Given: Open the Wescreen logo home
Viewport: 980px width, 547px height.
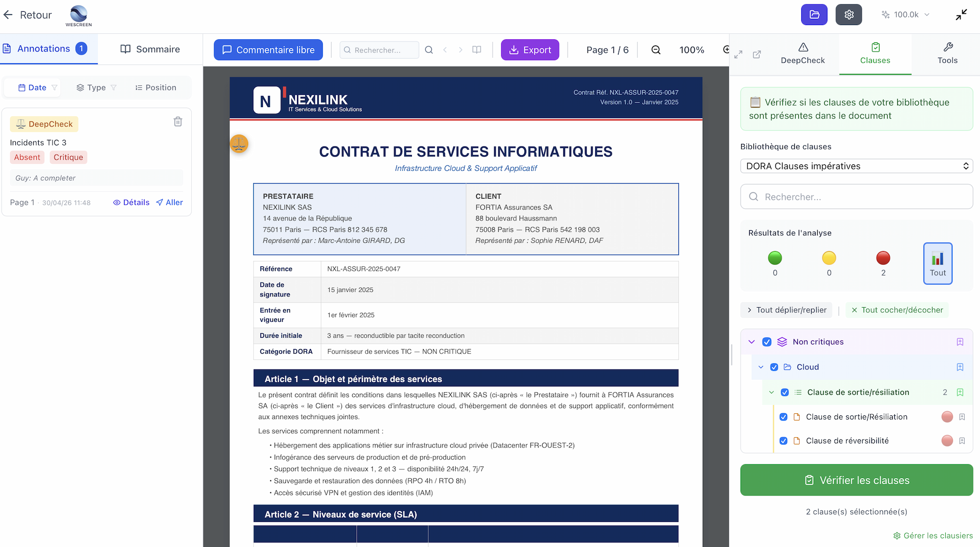Looking at the screenshot, I should pos(79,15).
